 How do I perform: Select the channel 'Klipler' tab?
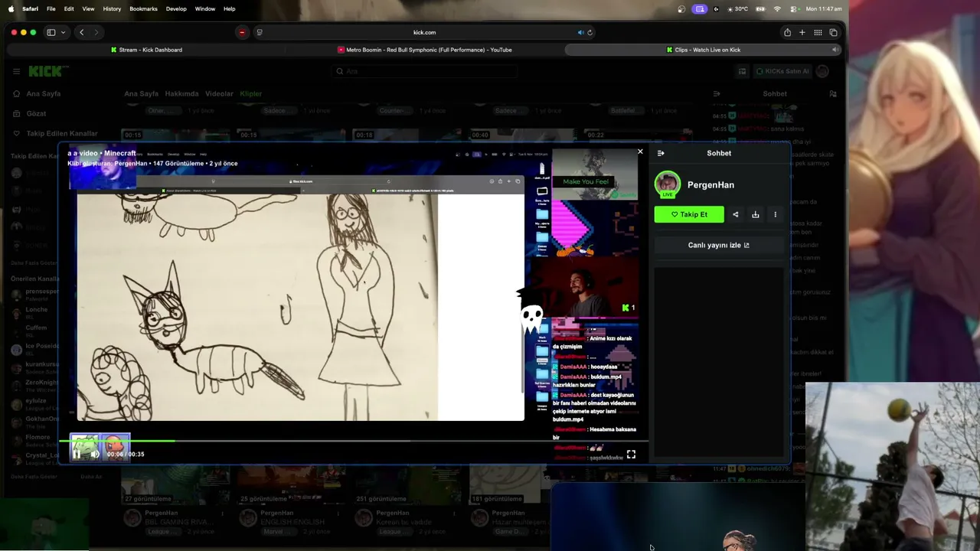[x=250, y=93]
